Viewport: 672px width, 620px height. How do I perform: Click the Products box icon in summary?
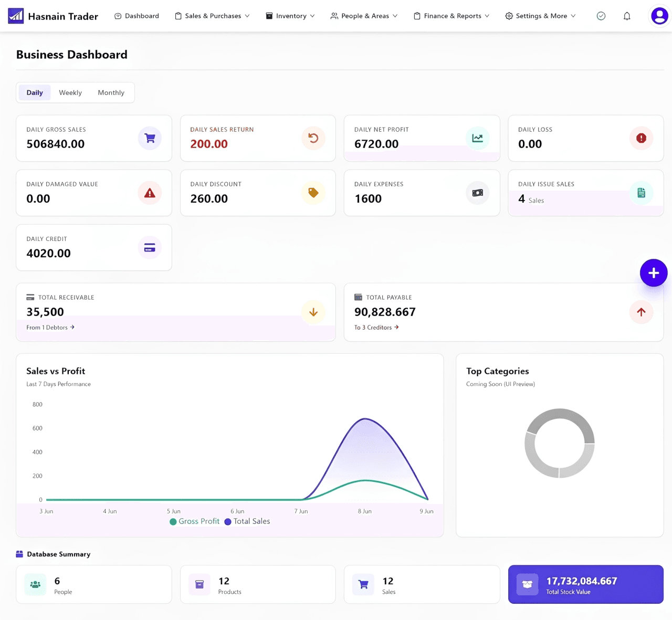[199, 584]
